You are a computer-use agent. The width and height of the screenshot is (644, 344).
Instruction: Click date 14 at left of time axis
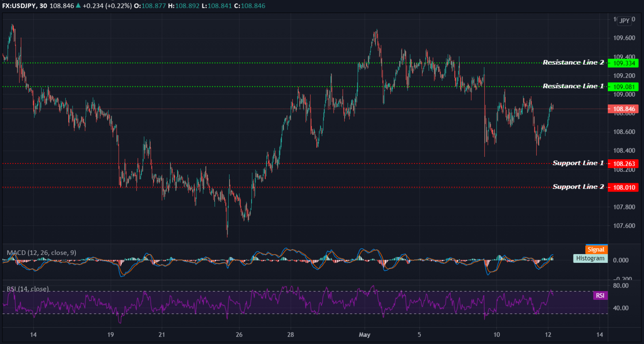(33, 335)
